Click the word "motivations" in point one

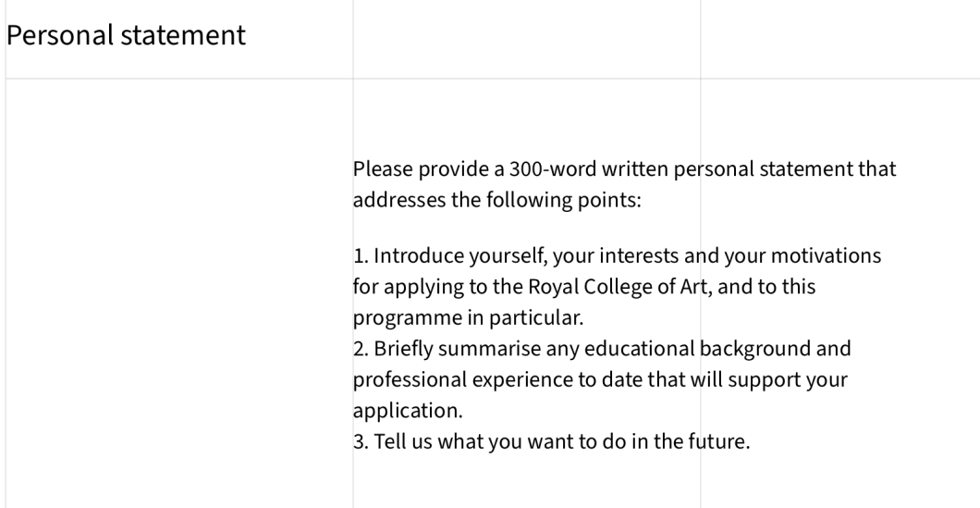826,256
